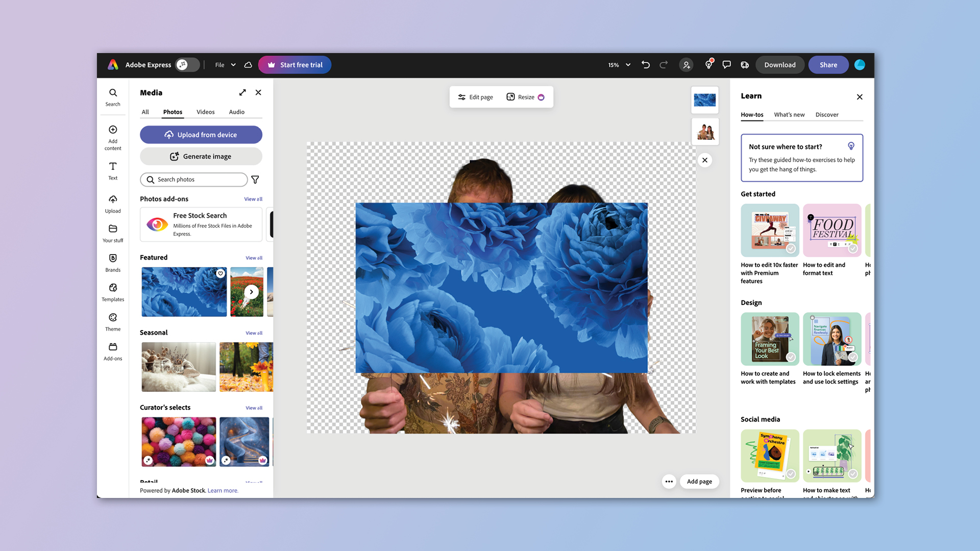Open Your stuff in the sidebar
Viewport: 980px width, 551px height.
[112, 233]
